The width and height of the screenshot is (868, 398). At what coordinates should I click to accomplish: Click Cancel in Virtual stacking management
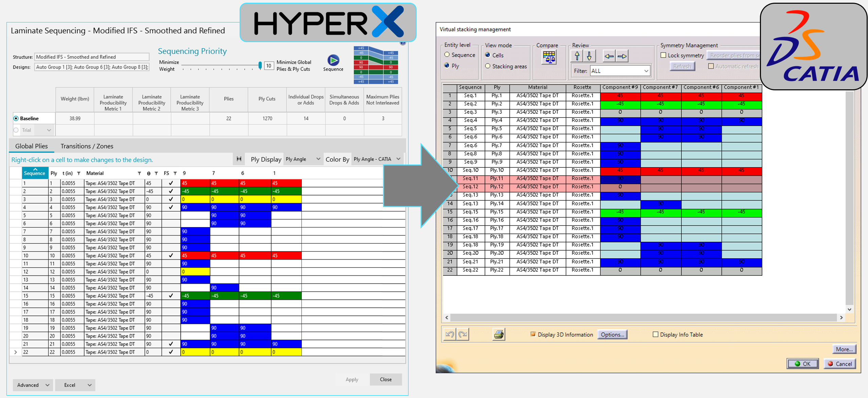840,364
